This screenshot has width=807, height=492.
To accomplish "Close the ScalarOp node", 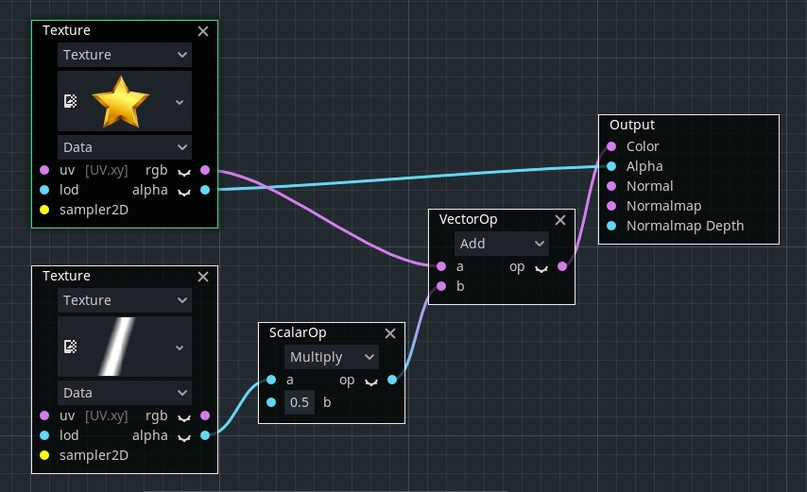I will click(x=390, y=333).
